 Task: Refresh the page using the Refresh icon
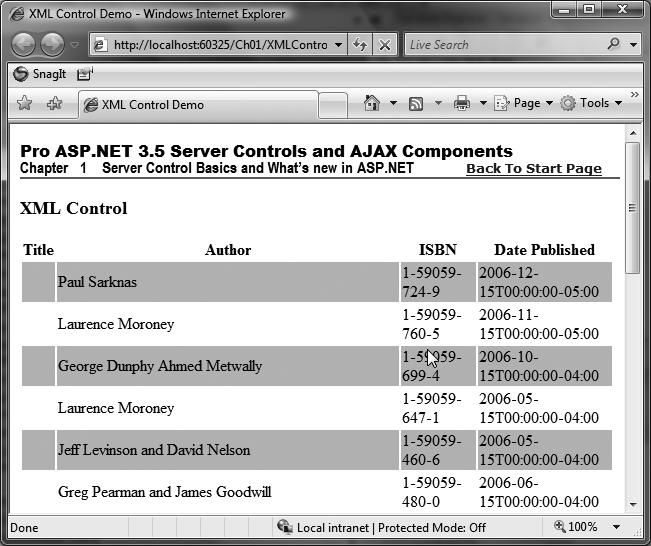tap(360, 44)
